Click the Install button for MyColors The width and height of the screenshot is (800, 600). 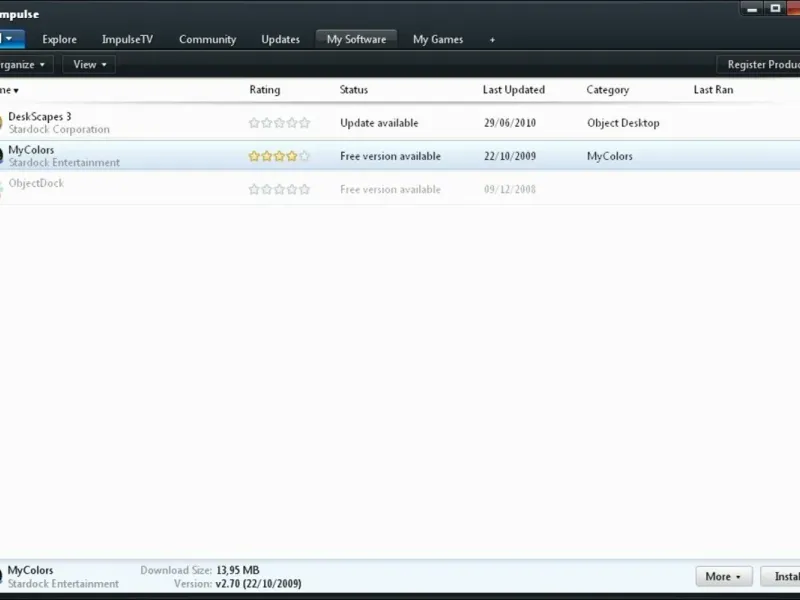click(781, 577)
